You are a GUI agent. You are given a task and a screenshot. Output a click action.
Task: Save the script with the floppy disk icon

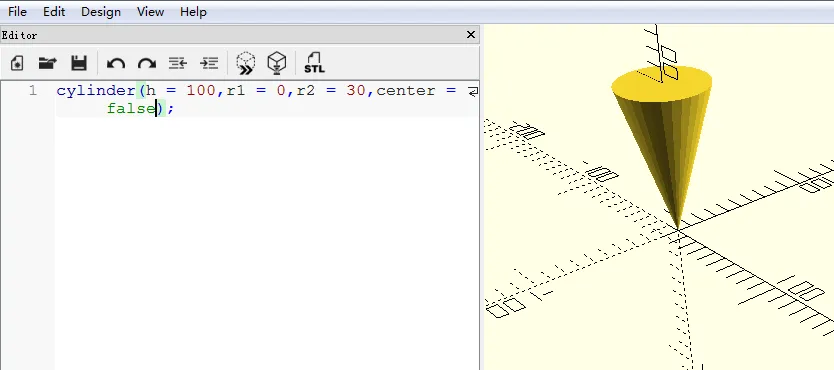point(79,63)
